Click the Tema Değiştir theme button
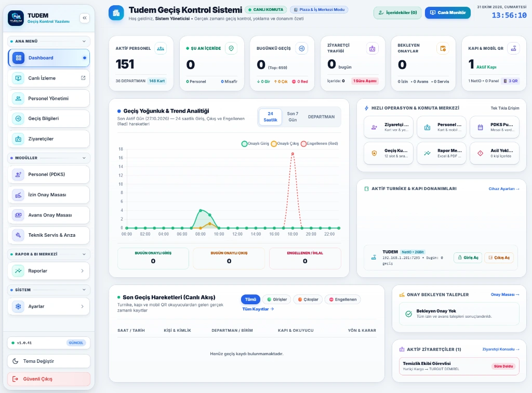Screen dimensions: 532x393 point(49,361)
